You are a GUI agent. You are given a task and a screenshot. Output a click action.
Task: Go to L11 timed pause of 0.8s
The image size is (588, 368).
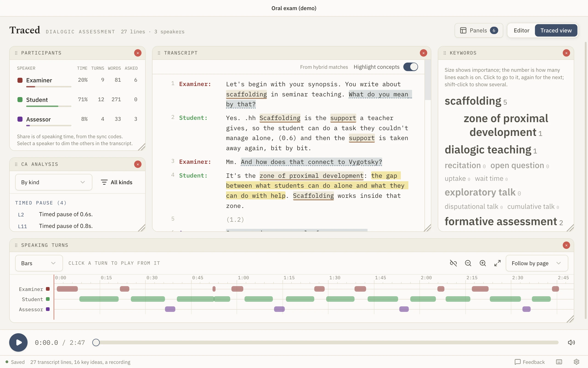pos(77,226)
